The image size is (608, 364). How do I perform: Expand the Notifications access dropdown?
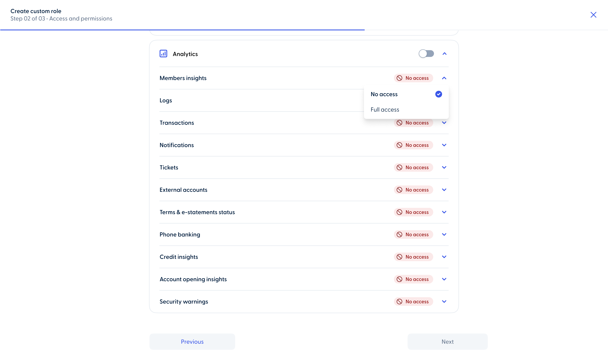click(444, 145)
